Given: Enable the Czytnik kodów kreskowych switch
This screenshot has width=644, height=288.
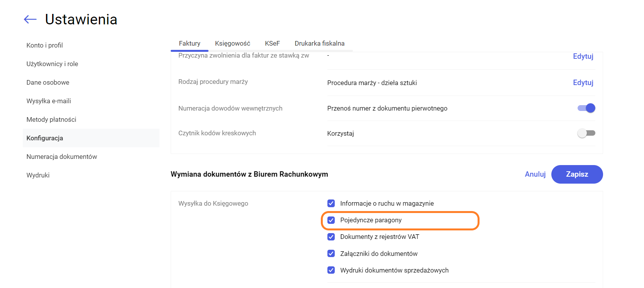Looking at the screenshot, I should coord(586,133).
